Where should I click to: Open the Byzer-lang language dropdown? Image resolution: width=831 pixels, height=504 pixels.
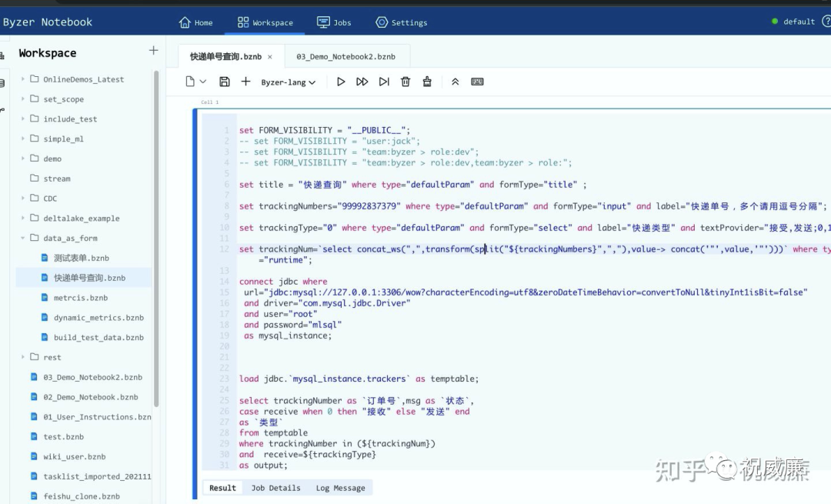[x=289, y=82]
